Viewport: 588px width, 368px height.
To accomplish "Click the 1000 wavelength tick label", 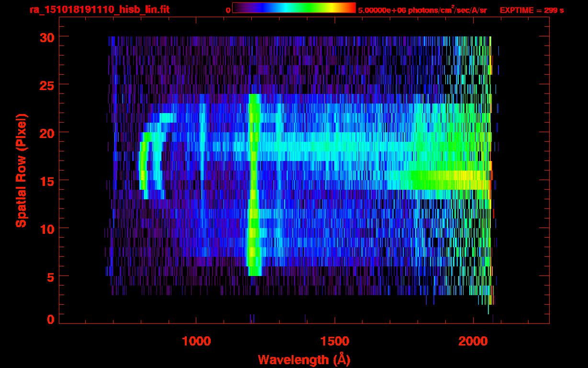I will 196,341.
